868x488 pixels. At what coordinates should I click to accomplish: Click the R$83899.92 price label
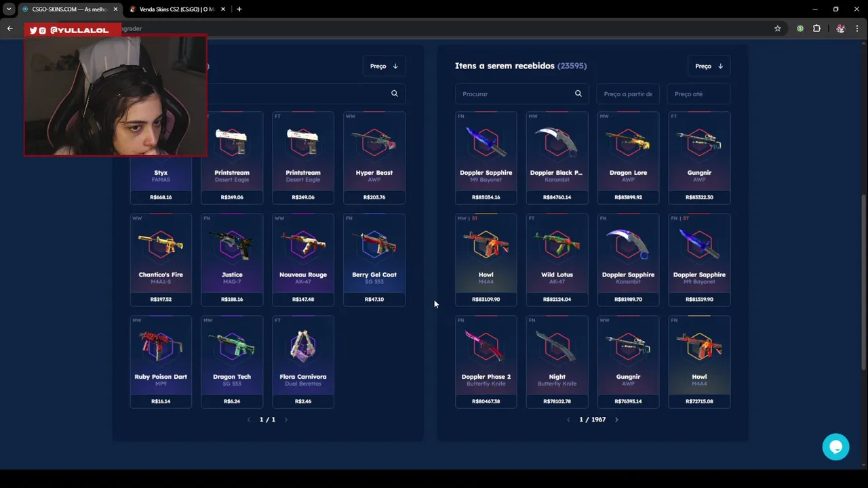(628, 197)
